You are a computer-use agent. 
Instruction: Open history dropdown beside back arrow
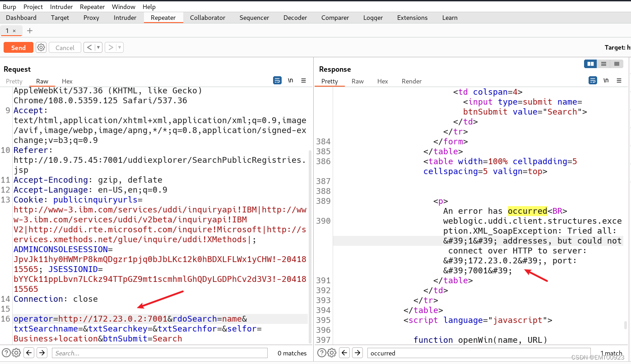[x=98, y=47]
